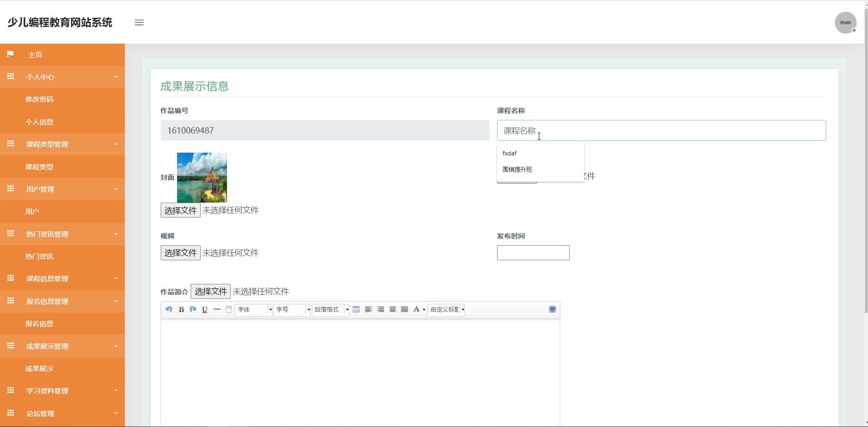Viewport: 868px width, 427px height.
Task: Click the 少儿编程教育网站系统 site title
Action: tap(60, 23)
